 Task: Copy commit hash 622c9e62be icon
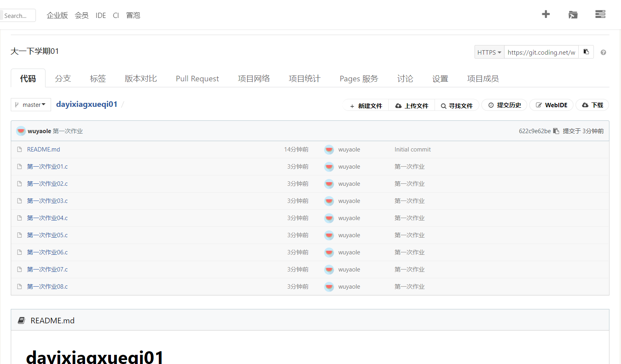coord(556,131)
